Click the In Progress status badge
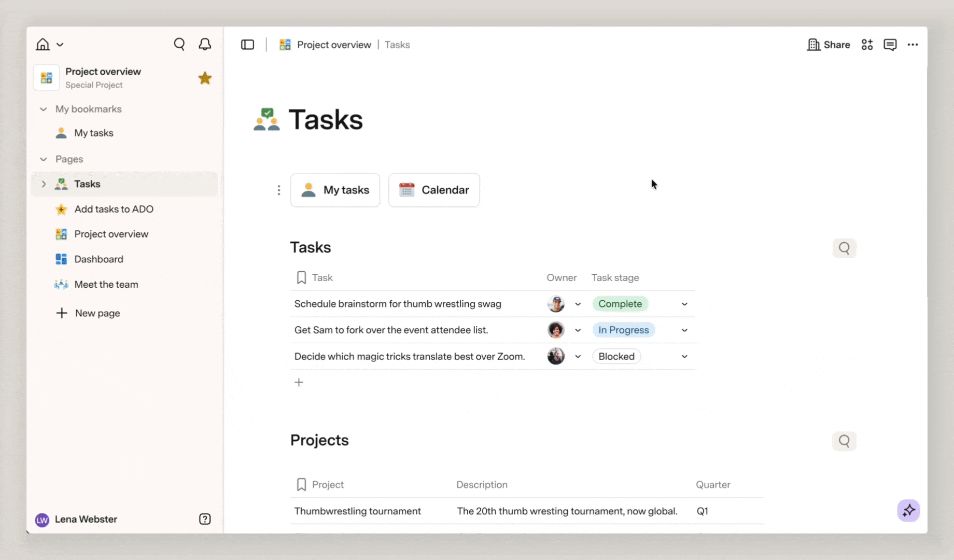This screenshot has width=954, height=560. click(x=624, y=330)
